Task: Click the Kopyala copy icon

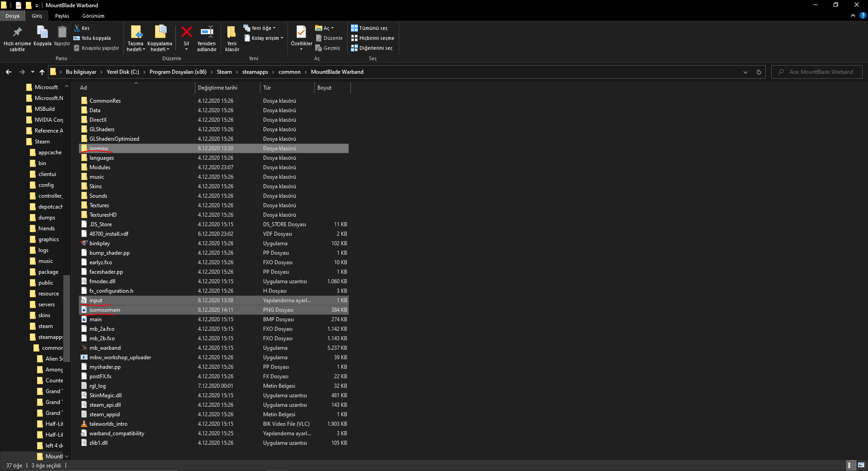Action: pos(42,36)
